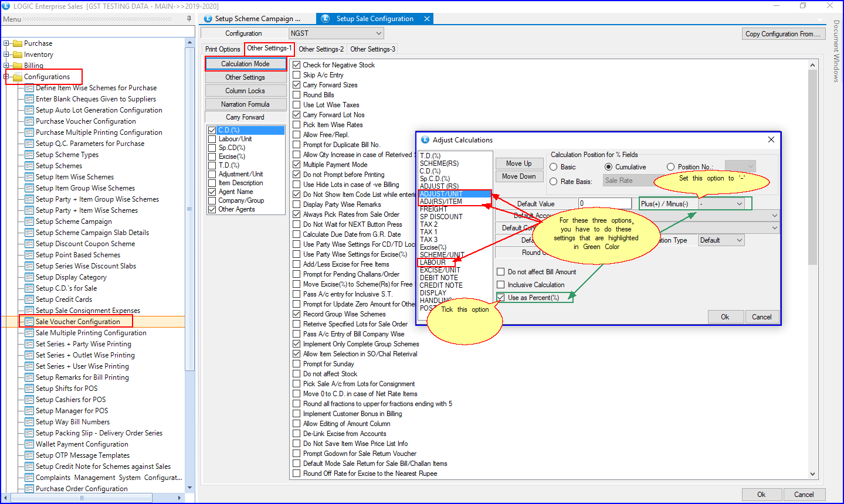Select the Cumulative radio button
The height and width of the screenshot is (504, 844).
[608, 167]
